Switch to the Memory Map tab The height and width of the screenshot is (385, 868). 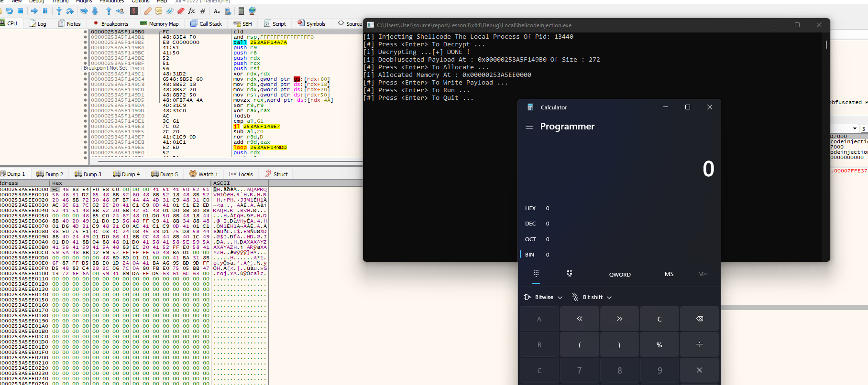(x=159, y=23)
